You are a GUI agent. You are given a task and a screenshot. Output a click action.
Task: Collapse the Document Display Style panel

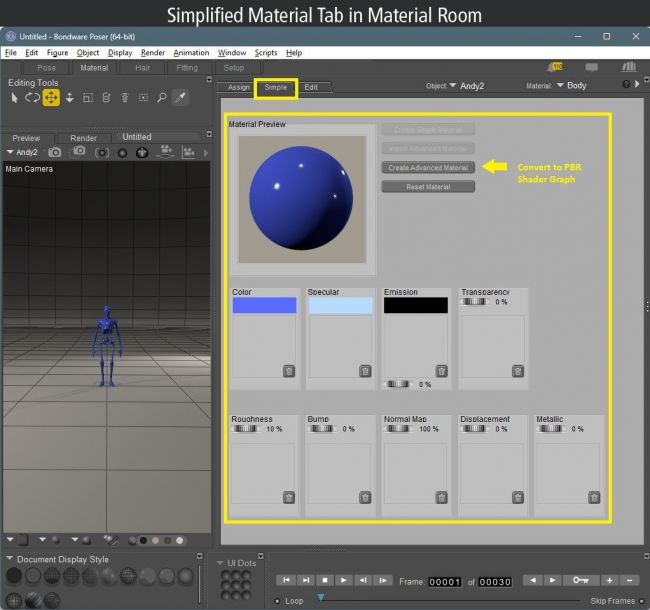tap(10, 559)
